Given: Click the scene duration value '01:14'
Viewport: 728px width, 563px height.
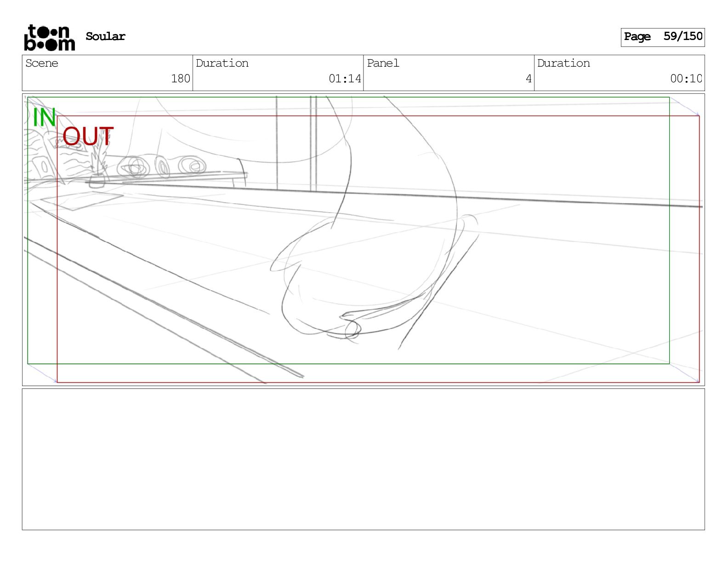Looking at the screenshot, I should (x=345, y=79).
